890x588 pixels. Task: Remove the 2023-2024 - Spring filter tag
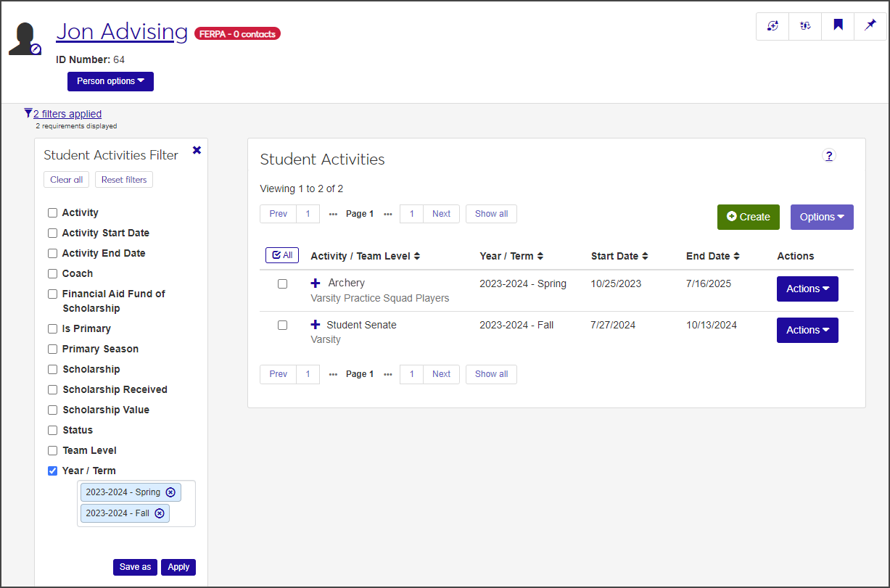(170, 492)
